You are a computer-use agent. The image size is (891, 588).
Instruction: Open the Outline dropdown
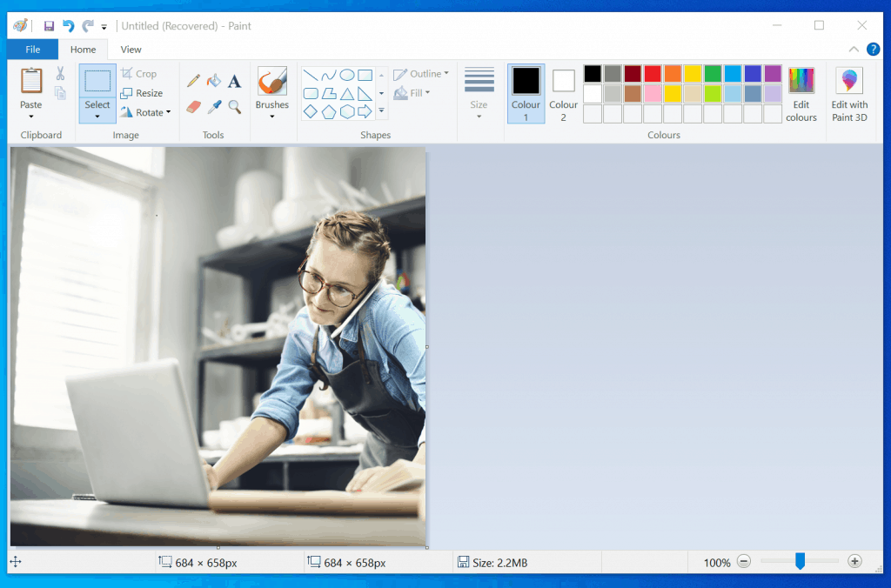click(x=421, y=73)
